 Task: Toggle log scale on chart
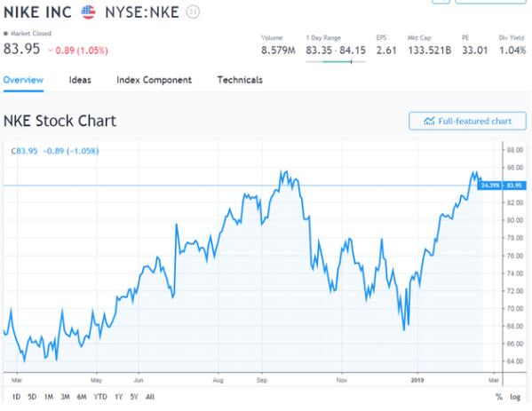click(x=515, y=397)
